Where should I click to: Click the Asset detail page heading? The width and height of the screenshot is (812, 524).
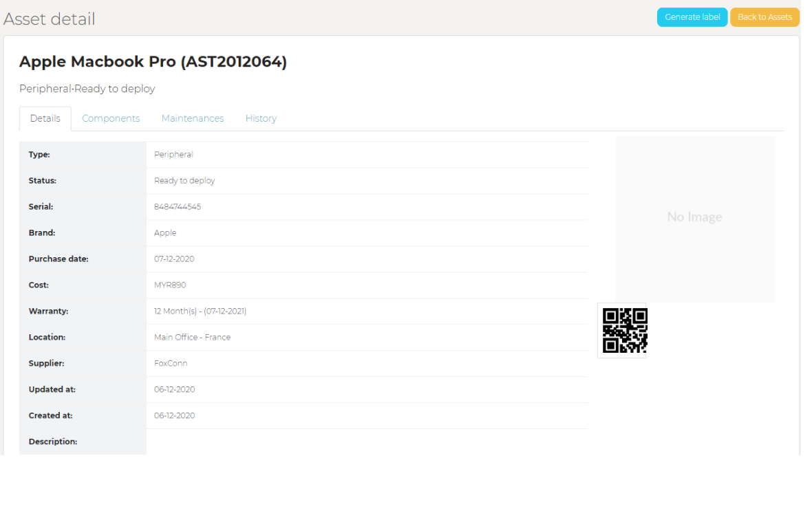[x=50, y=19]
